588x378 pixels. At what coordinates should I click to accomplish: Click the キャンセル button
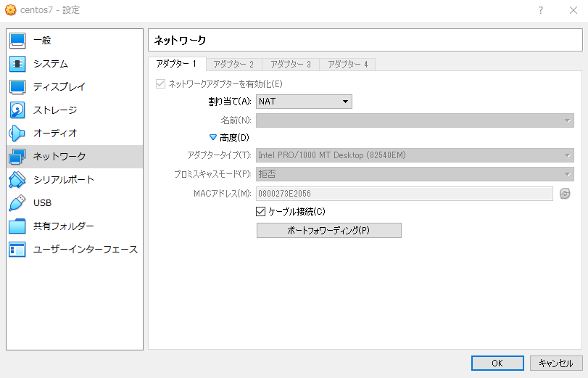(x=556, y=363)
